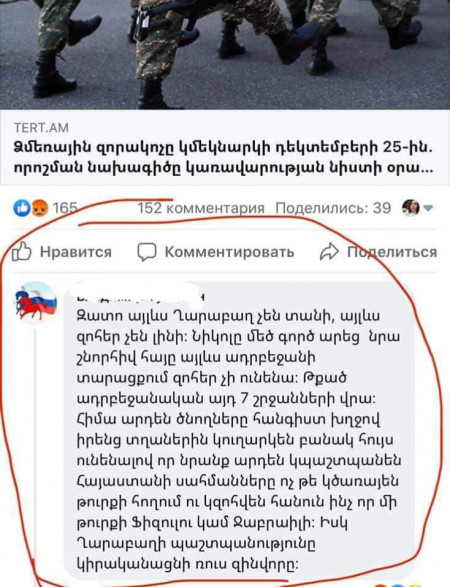Image resolution: width=450 pixels, height=587 pixels.
Task: Select the Комментировать button
Action: 216,252
